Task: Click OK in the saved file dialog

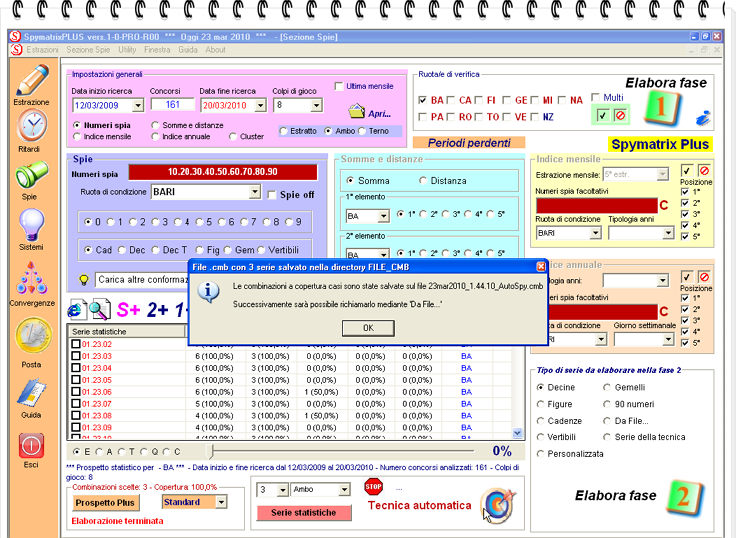Action: (x=368, y=328)
